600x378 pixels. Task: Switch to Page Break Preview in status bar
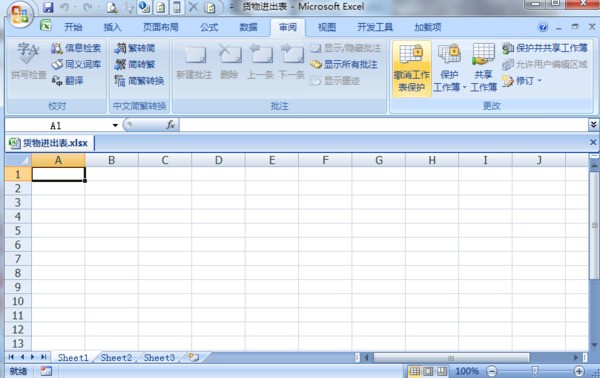(442, 371)
